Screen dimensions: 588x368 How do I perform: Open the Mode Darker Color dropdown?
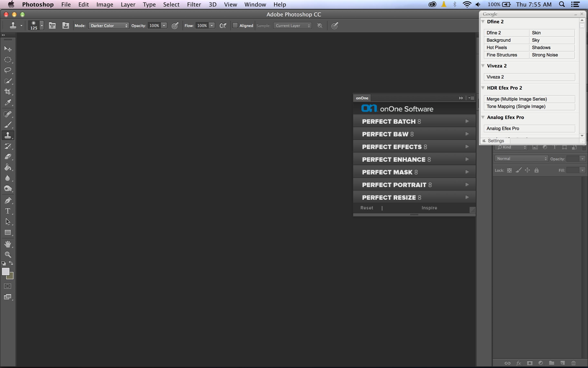coord(108,26)
